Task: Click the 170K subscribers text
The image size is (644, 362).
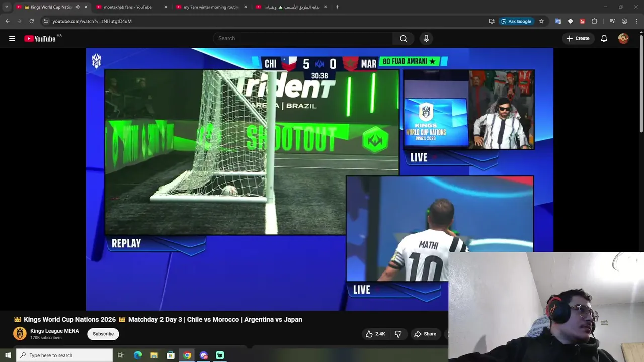Action: click(46, 338)
